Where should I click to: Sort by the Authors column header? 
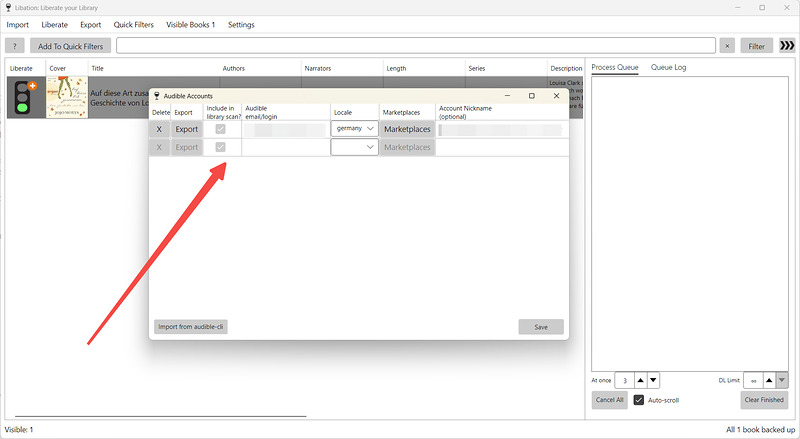[234, 68]
